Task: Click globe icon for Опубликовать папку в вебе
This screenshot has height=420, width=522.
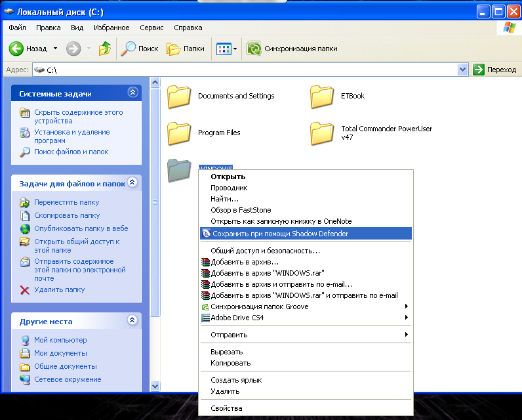Action: [x=25, y=229]
